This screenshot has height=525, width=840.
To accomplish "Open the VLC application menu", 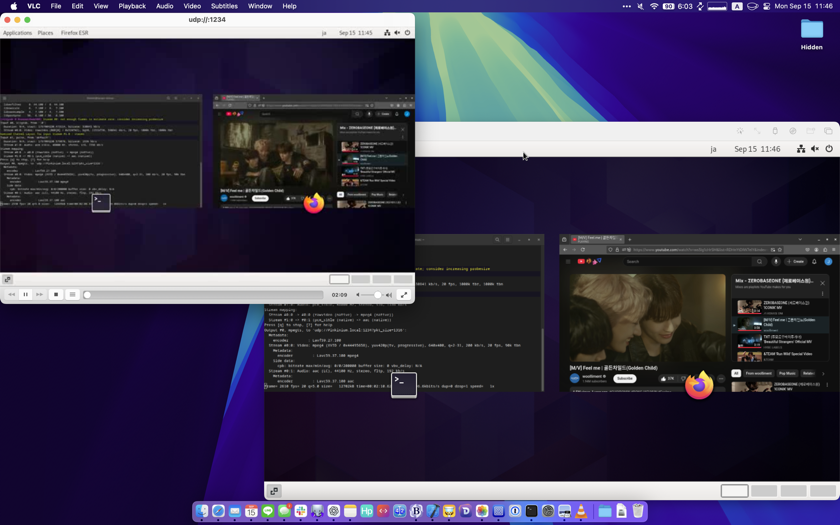I will pyautogui.click(x=34, y=6).
